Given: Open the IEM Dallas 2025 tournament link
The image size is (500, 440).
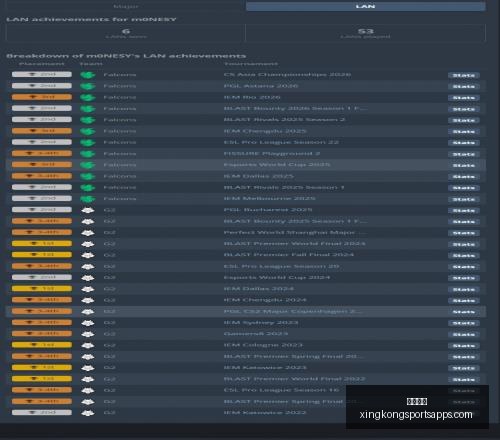Looking at the screenshot, I should [x=259, y=176].
